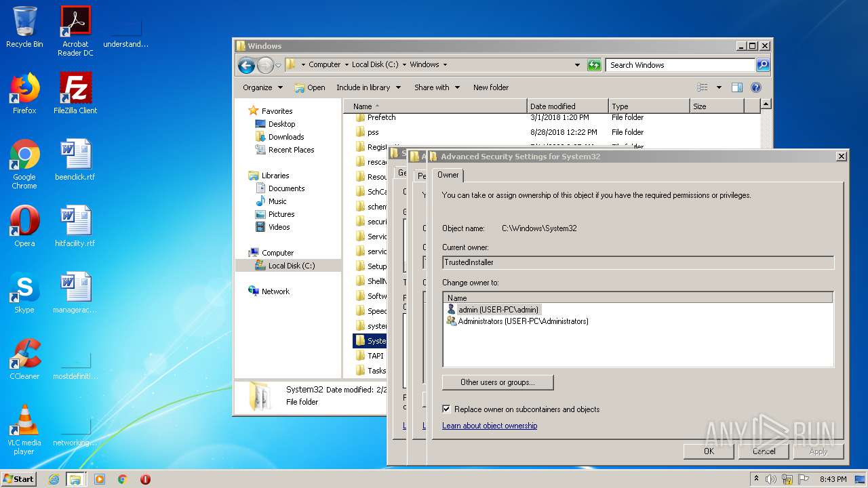868x488 pixels.
Task: Select the Owner tab
Action: (x=448, y=175)
